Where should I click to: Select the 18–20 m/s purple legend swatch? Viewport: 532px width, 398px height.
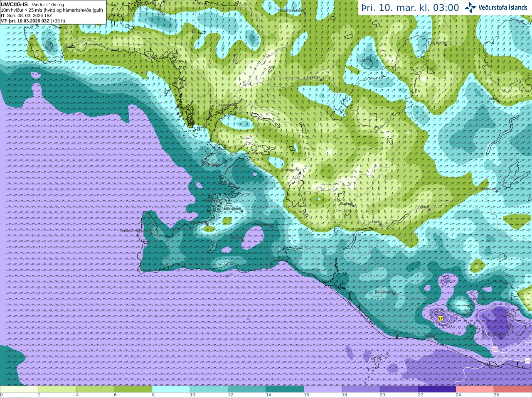[361, 389]
